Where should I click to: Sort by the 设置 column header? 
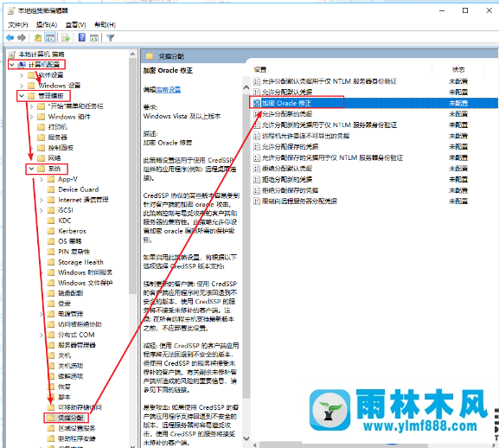(x=260, y=69)
